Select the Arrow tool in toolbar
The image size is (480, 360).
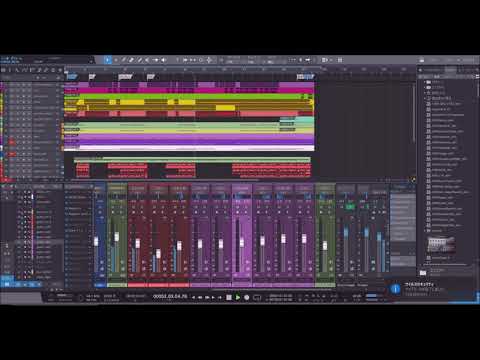[107, 60]
